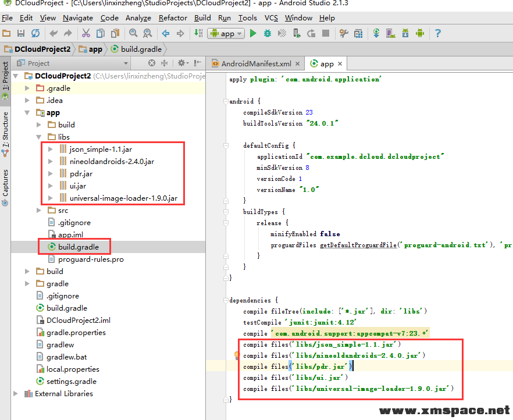Image resolution: width=513 pixels, height=420 pixels.
Task: Open the Refactor menu
Action: point(173,18)
